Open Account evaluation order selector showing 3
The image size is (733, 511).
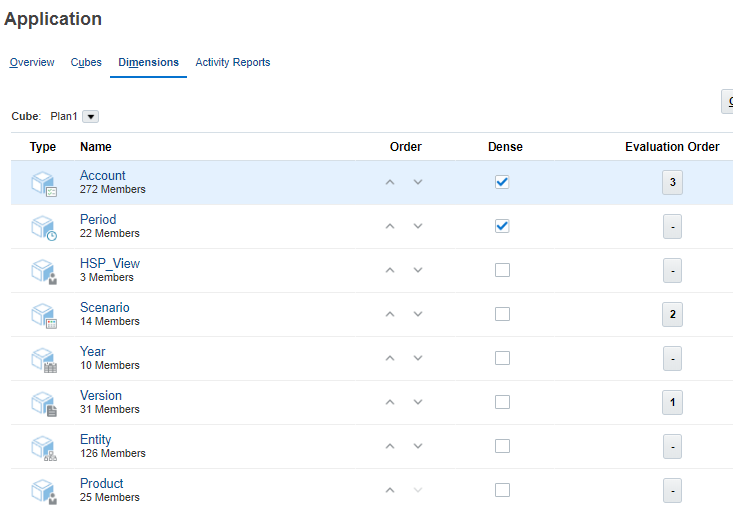pos(672,182)
